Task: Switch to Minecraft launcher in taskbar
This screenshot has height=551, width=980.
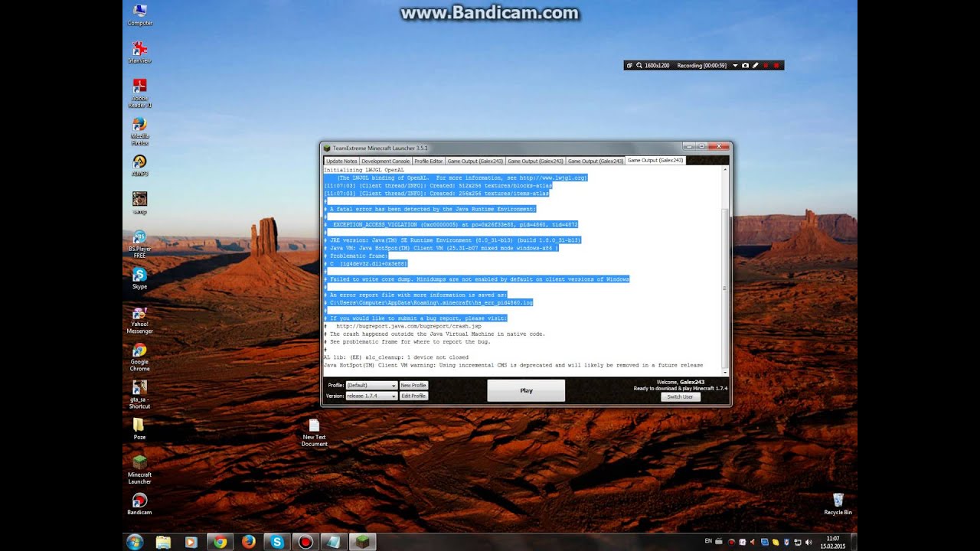Action: 363,542
